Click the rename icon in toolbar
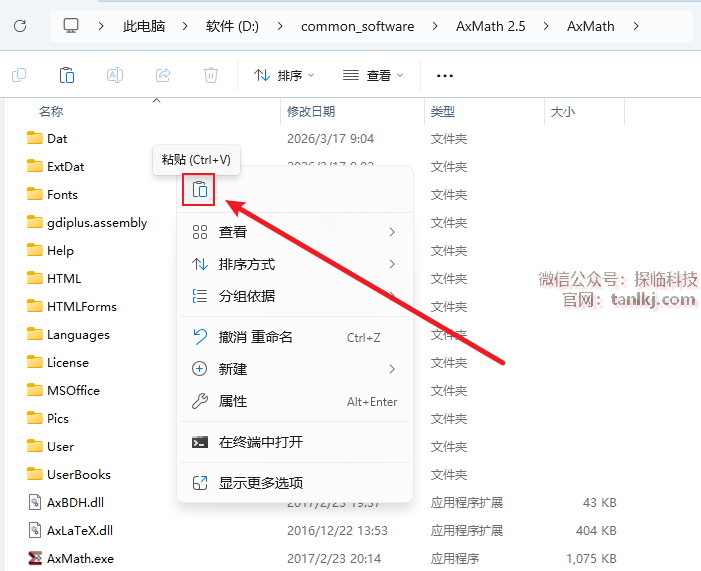Screen dimensions: 701x571 (115, 75)
